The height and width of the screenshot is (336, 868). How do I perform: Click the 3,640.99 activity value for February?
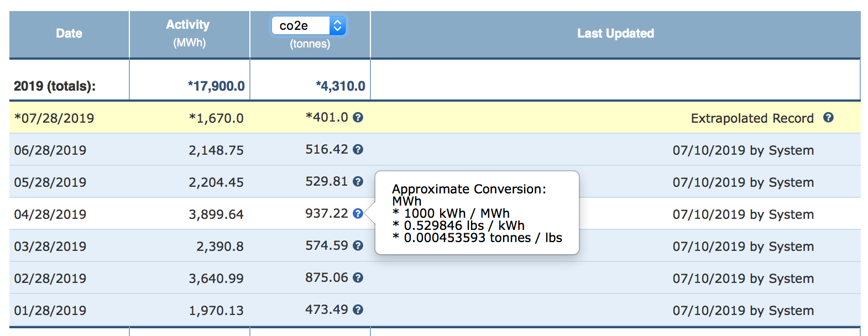point(216,279)
